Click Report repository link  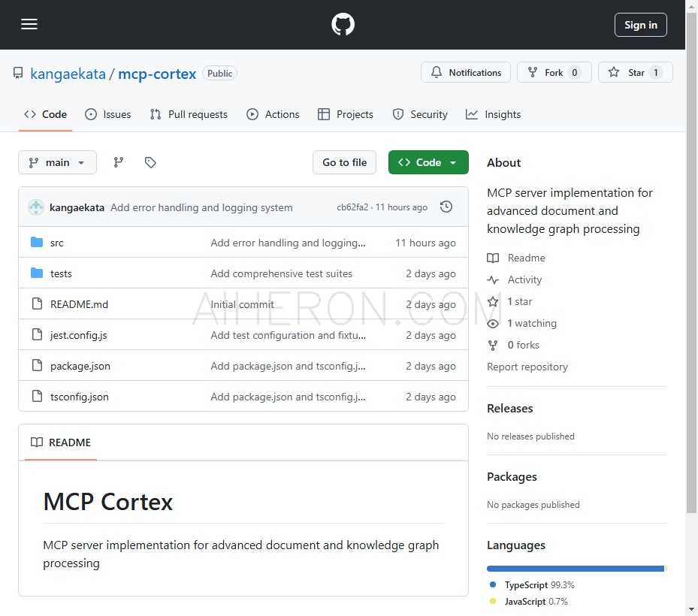527,367
